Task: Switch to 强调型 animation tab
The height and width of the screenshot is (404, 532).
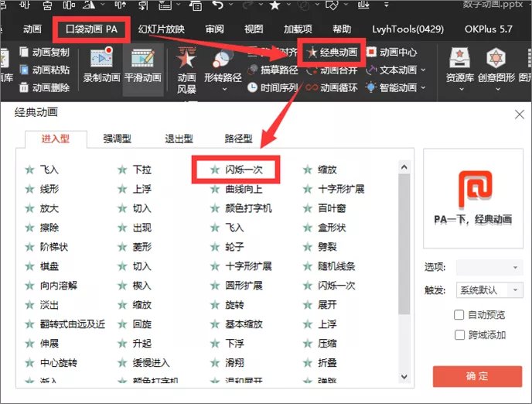Action: [x=117, y=139]
